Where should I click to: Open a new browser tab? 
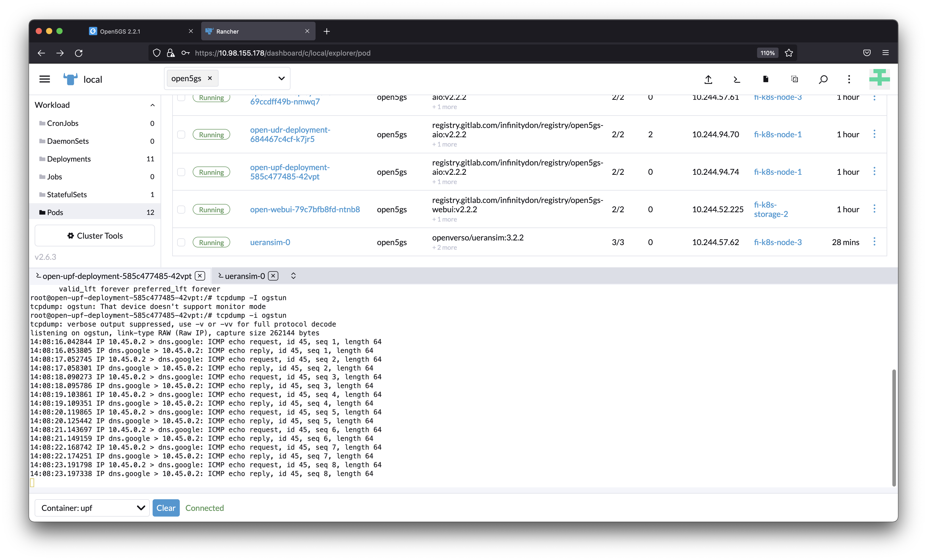pos(327,31)
